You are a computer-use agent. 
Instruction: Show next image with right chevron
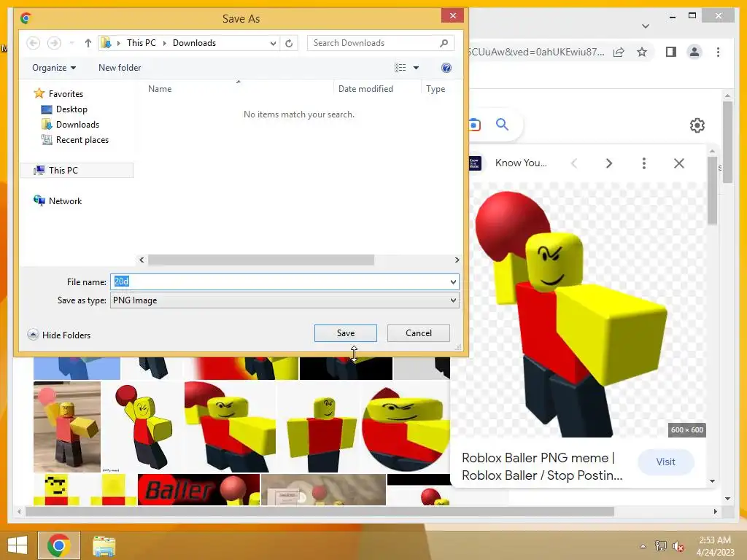[x=609, y=163]
